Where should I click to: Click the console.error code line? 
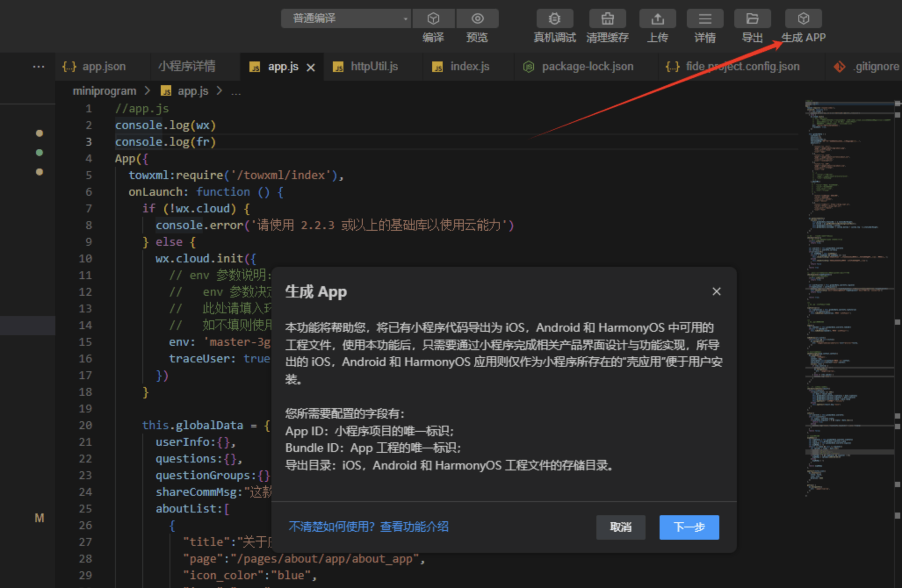tap(335, 225)
